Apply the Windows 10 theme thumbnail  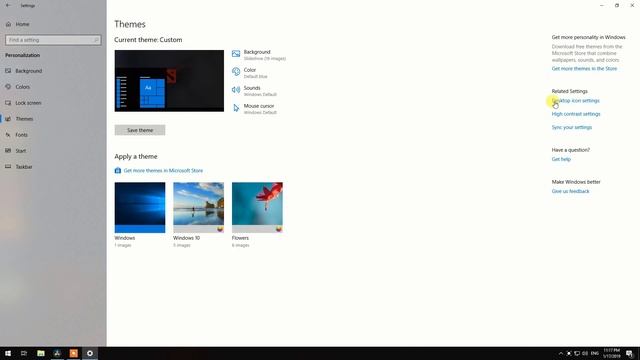coord(198,207)
